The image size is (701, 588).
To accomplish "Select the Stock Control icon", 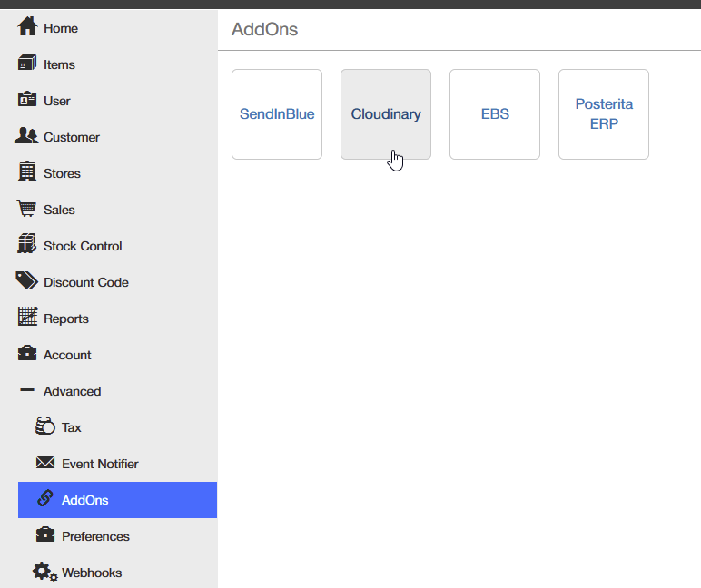I will (27, 243).
